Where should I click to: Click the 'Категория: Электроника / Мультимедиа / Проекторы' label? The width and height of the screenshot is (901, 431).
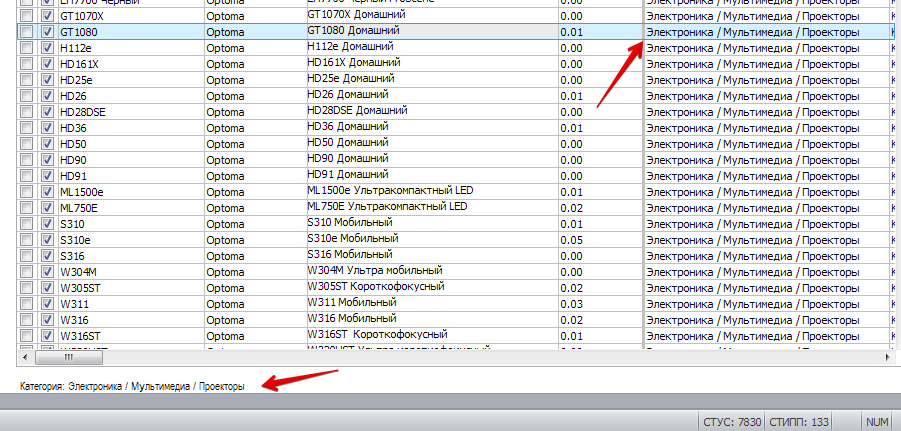[x=132, y=386]
